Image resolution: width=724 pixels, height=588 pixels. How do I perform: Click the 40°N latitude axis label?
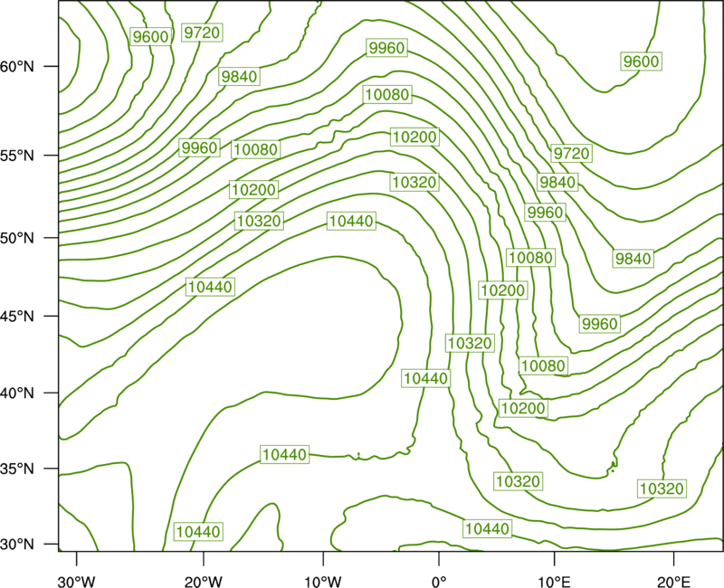17,394
